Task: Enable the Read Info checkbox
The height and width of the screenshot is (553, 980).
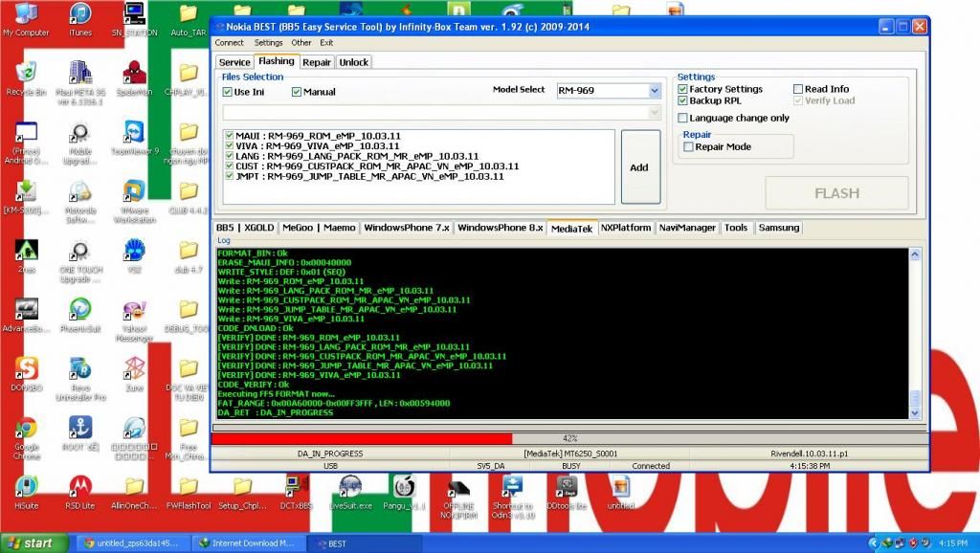Action: click(x=798, y=89)
